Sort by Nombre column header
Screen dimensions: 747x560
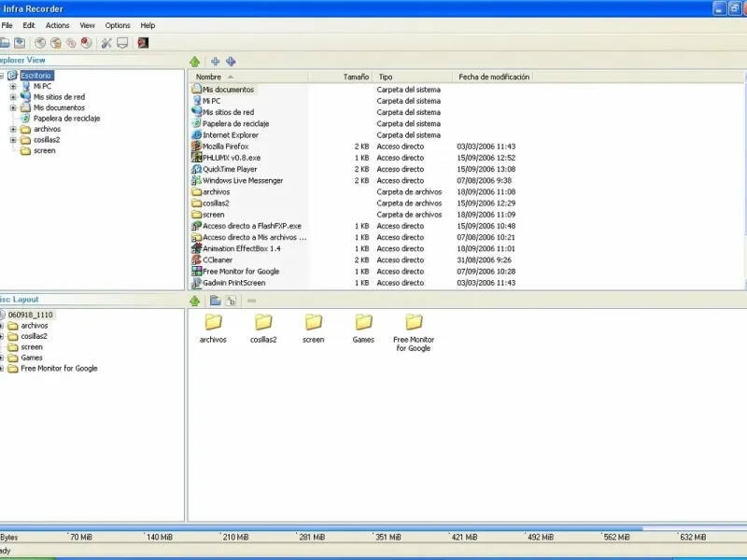pyautogui.click(x=248, y=77)
